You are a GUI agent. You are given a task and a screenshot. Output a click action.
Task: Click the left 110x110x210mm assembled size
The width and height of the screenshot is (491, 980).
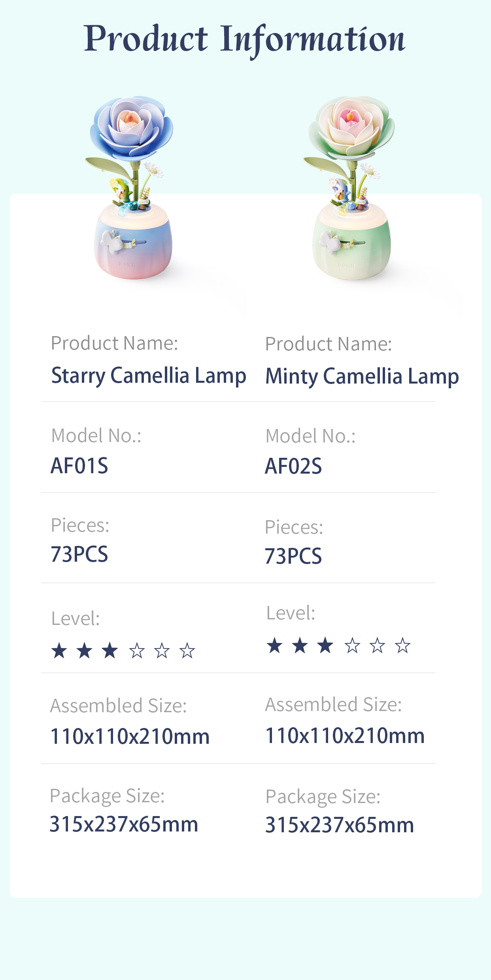coord(130,736)
